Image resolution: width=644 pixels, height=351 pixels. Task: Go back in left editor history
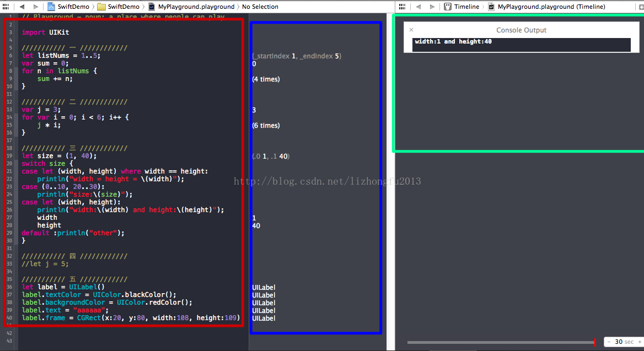[x=22, y=7]
